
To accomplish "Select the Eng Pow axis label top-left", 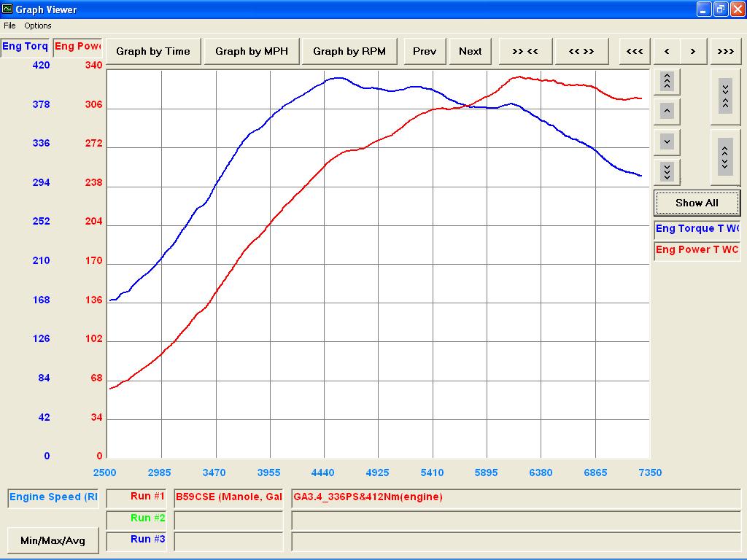I will click(x=77, y=47).
